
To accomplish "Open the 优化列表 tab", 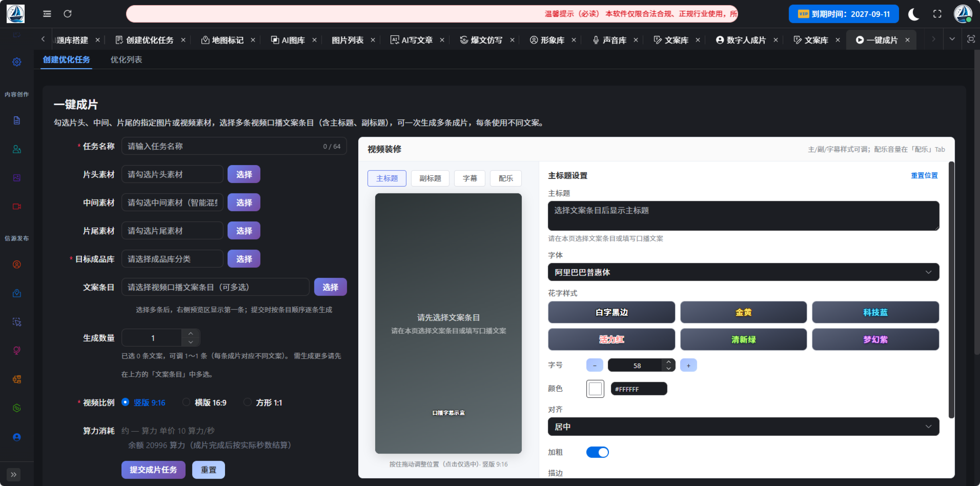I will coord(126,59).
